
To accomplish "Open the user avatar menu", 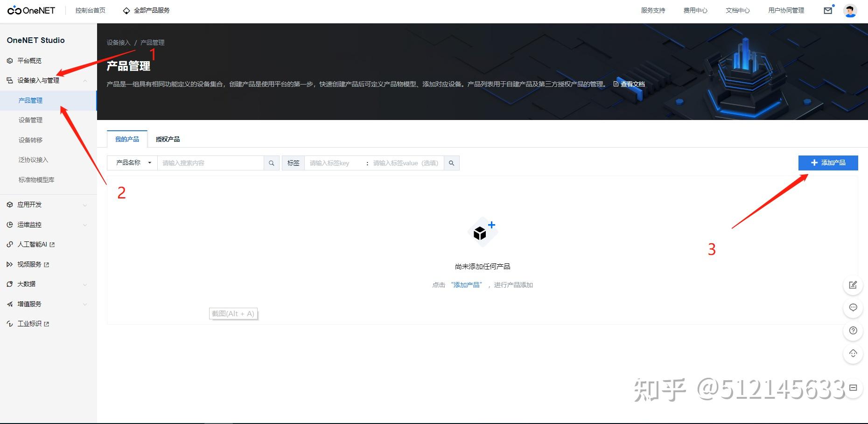I will 850,10.
